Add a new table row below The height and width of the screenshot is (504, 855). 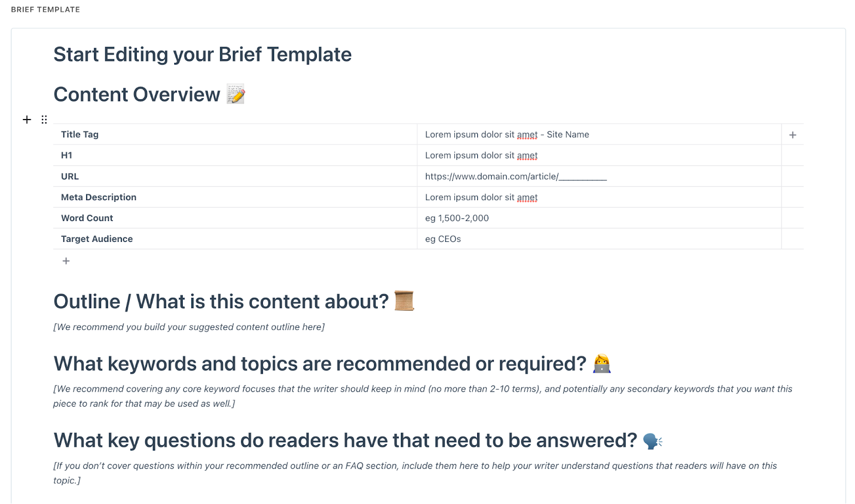66,261
